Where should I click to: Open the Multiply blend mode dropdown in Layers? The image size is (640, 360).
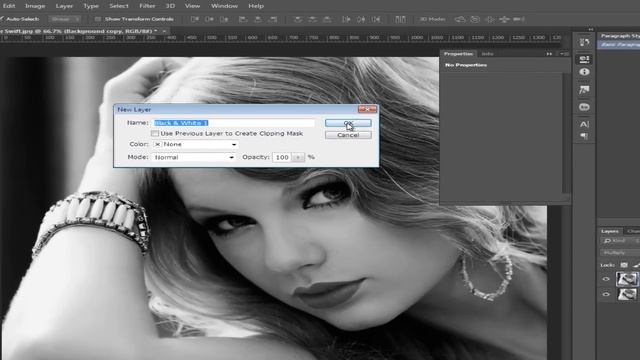click(x=619, y=253)
